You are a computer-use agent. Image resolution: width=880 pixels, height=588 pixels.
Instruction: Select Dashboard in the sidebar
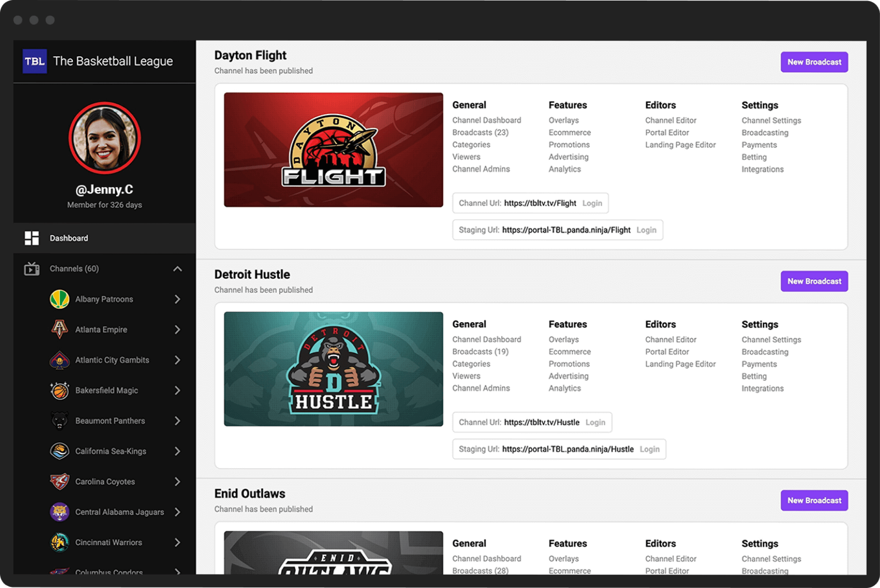(x=69, y=238)
